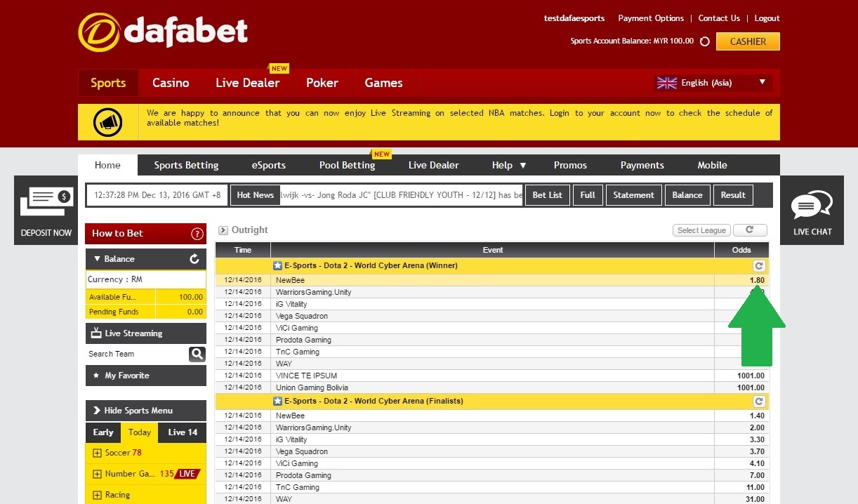Open the Help dropdown menu
The width and height of the screenshot is (858, 504).
pos(508,165)
